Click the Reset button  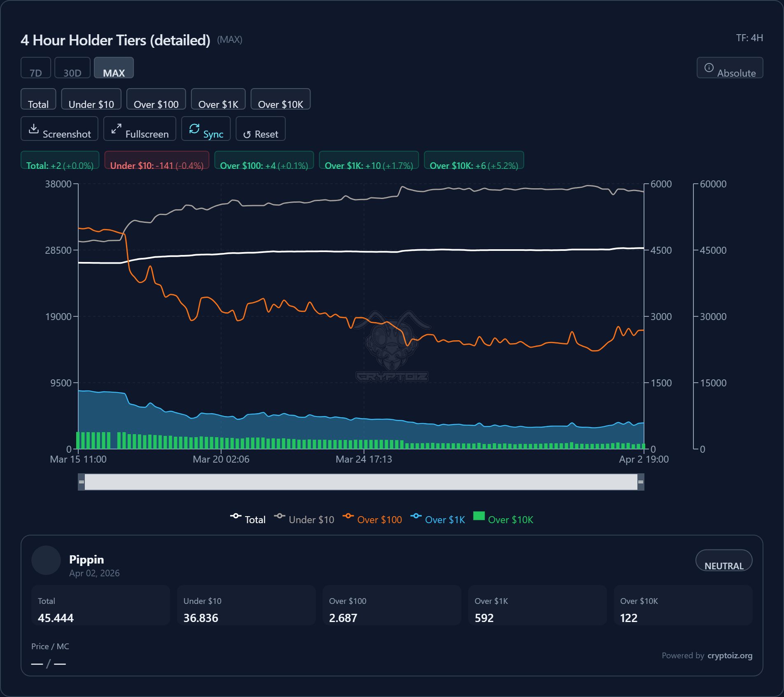pyautogui.click(x=261, y=129)
